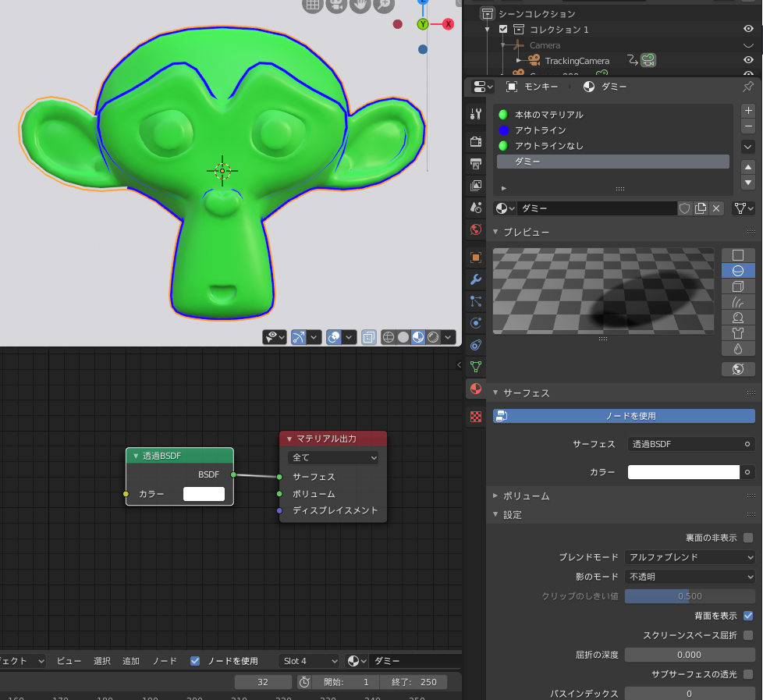Open the Particles properties tab
The height and width of the screenshot is (700, 763).
pos(476,301)
